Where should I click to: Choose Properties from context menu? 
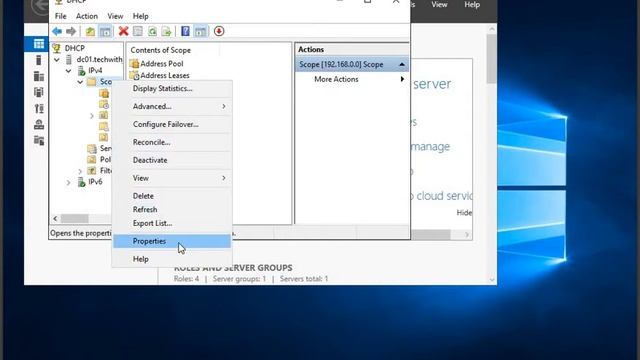pyautogui.click(x=172, y=241)
